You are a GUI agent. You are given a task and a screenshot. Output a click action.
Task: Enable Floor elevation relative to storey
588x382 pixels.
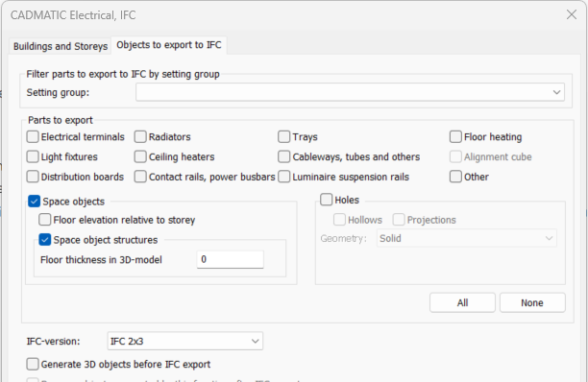pyautogui.click(x=45, y=220)
